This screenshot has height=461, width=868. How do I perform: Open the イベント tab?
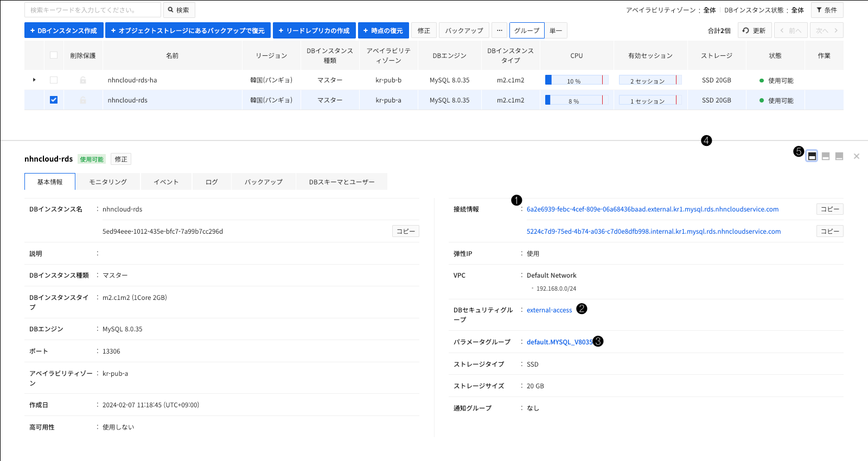166,182
